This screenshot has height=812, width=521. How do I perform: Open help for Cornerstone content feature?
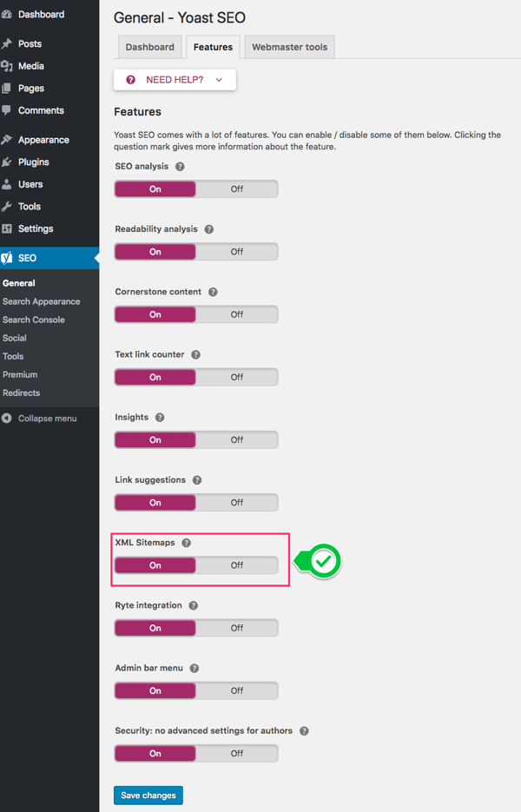[x=213, y=293]
